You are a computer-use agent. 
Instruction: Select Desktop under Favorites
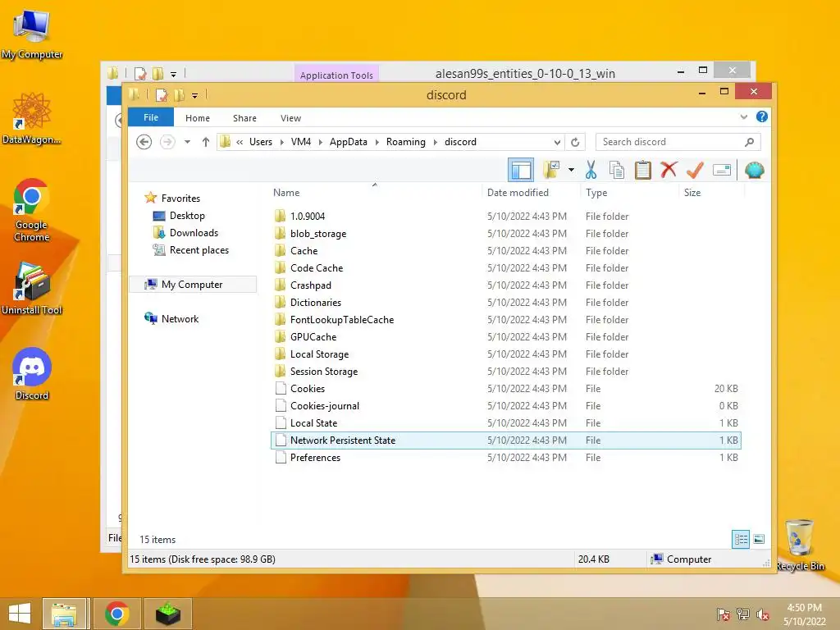pos(187,216)
